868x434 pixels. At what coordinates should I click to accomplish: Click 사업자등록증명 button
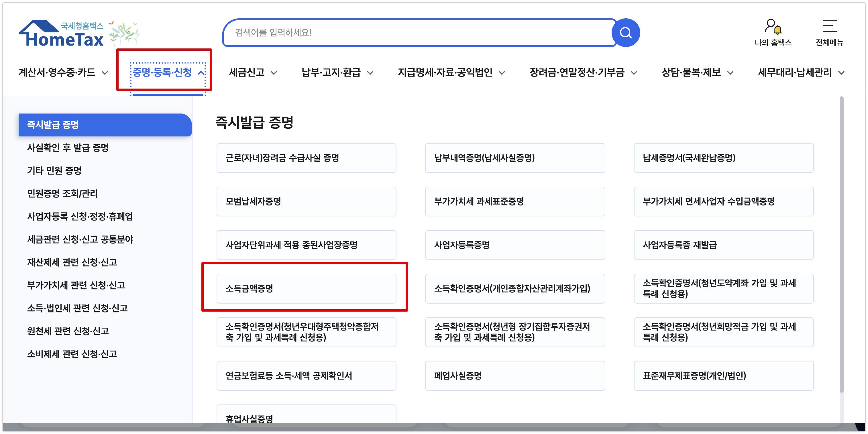[x=514, y=245]
